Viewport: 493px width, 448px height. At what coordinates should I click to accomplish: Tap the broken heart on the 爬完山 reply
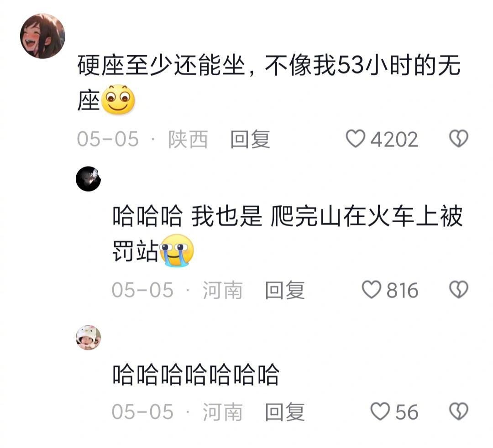point(459,289)
